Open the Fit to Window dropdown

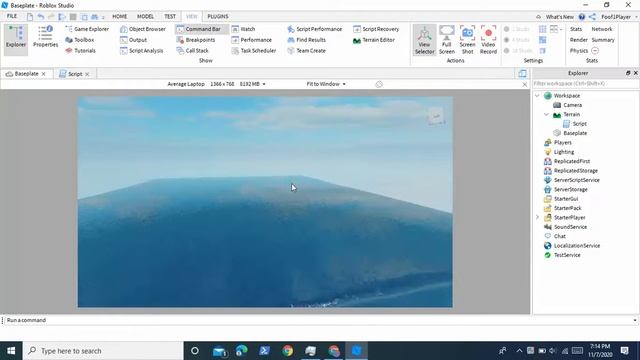pos(326,84)
